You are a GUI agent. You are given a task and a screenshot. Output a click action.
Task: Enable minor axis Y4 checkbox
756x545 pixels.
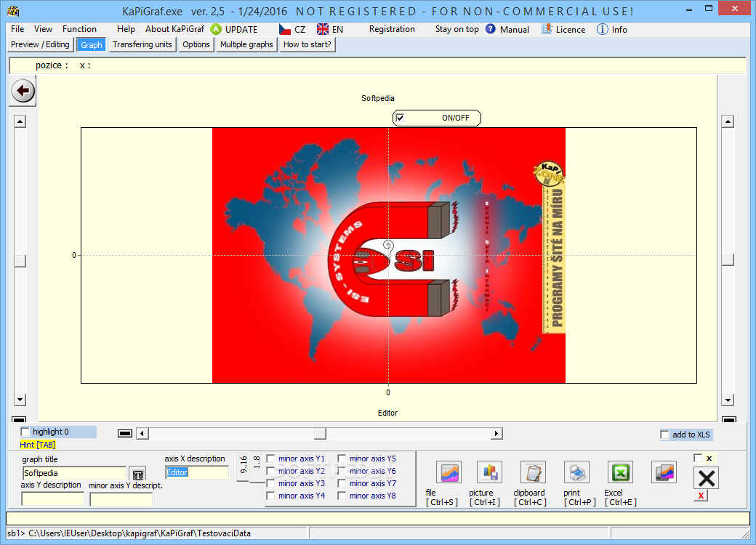click(x=271, y=496)
